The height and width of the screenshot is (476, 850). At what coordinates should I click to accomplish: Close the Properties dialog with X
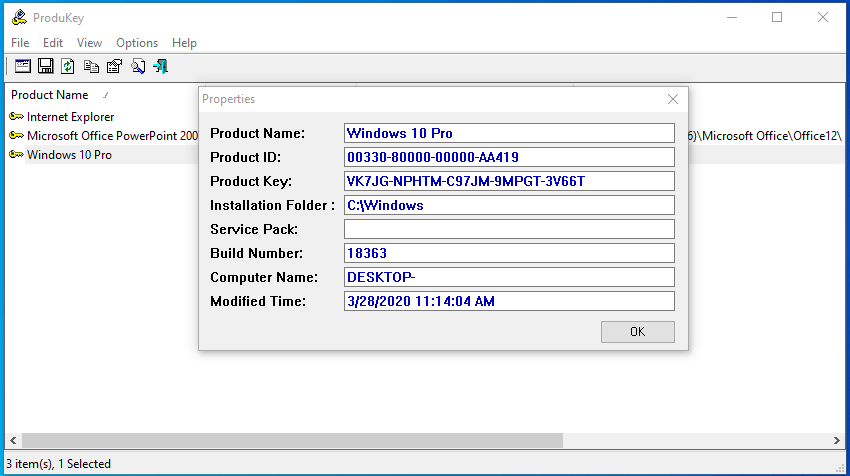click(673, 99)
